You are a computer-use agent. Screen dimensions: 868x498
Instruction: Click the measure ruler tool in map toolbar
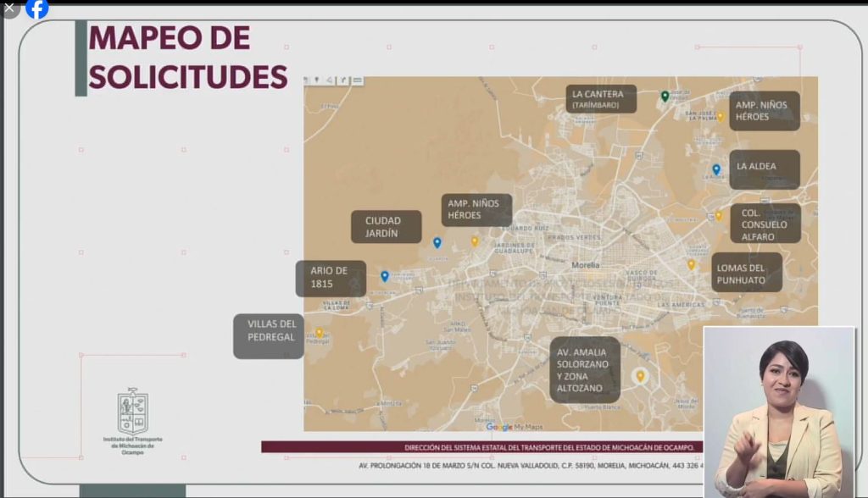358,80
